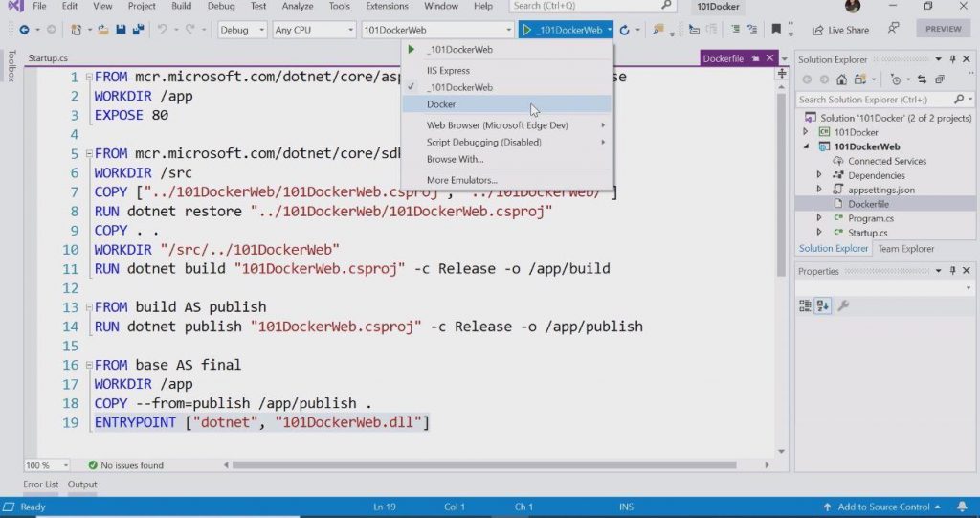Click the Visual Studio logo icon
This screenshot has width=980, height=518.
point(15,7)
